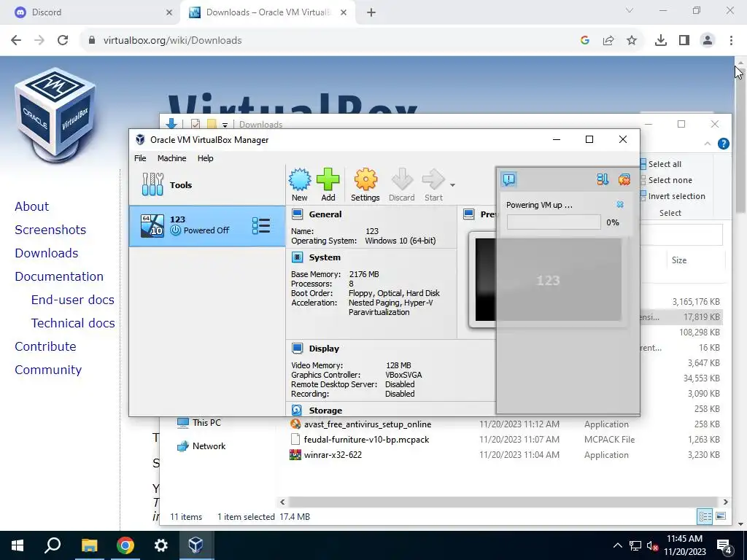Click the Display section monitor icon
This screenshot has width=747, height=560.
[298, 349]
